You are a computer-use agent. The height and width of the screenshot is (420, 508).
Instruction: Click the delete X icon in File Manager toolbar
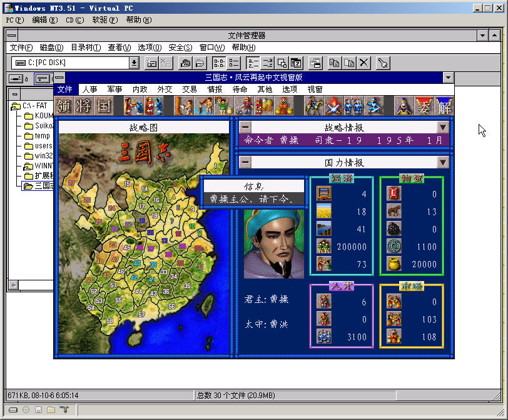point(364,63)
